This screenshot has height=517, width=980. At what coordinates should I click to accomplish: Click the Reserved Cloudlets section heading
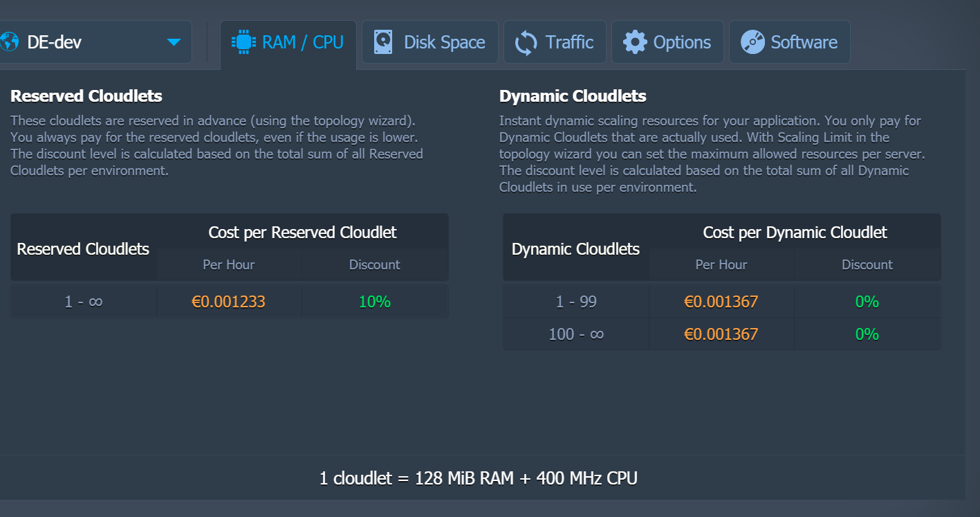86,96
